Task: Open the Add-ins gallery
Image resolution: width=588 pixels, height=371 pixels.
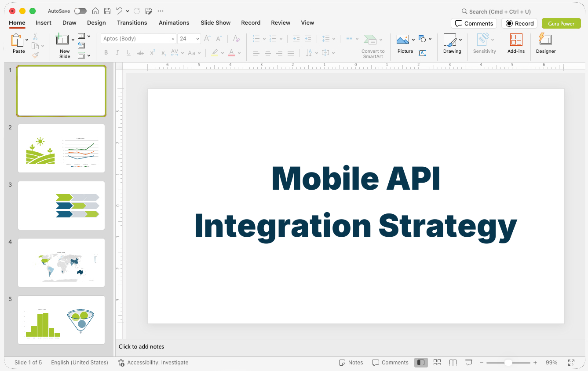Action: (516, 44)
